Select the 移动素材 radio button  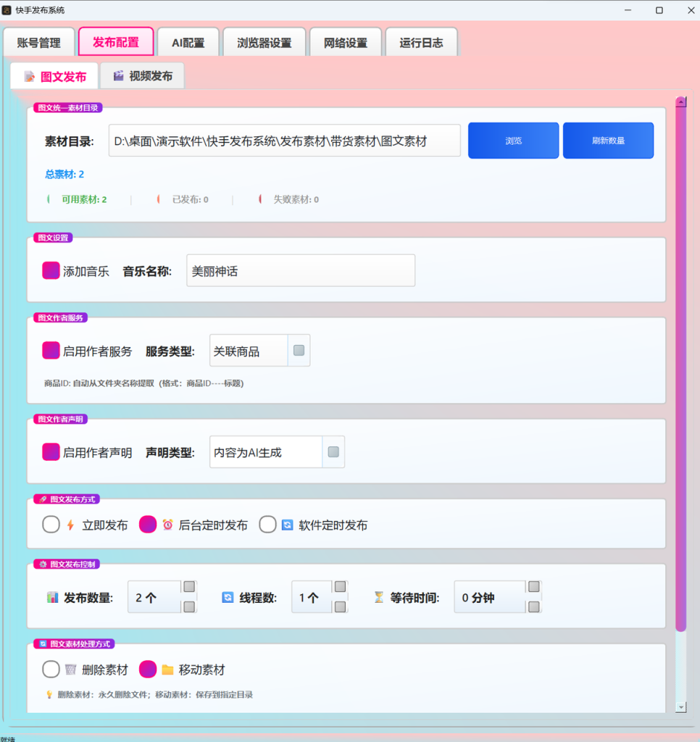pyautogui.click(x=148, y=669)
